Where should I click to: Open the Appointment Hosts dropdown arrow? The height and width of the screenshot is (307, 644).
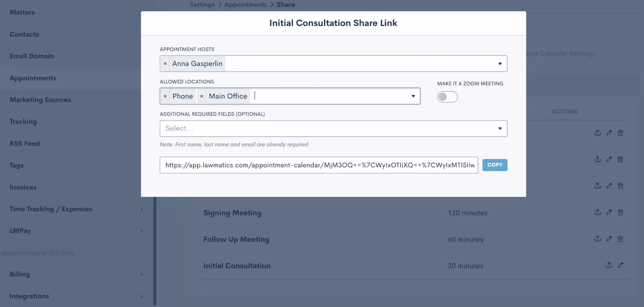tap(500, 64)
